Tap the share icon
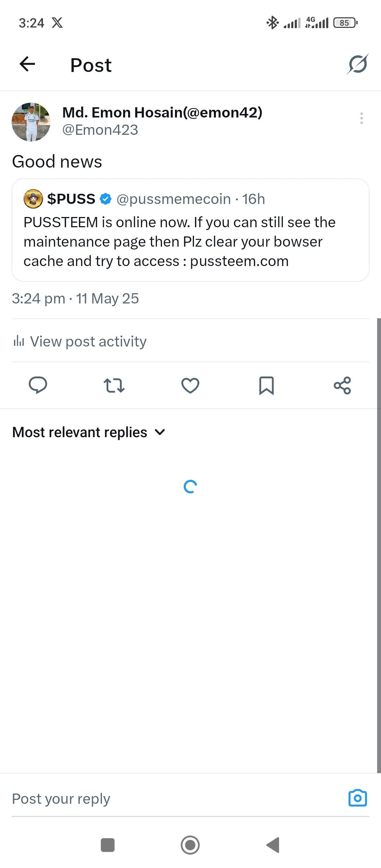This screenshot has width=381, height=868. tap(343, 385)
